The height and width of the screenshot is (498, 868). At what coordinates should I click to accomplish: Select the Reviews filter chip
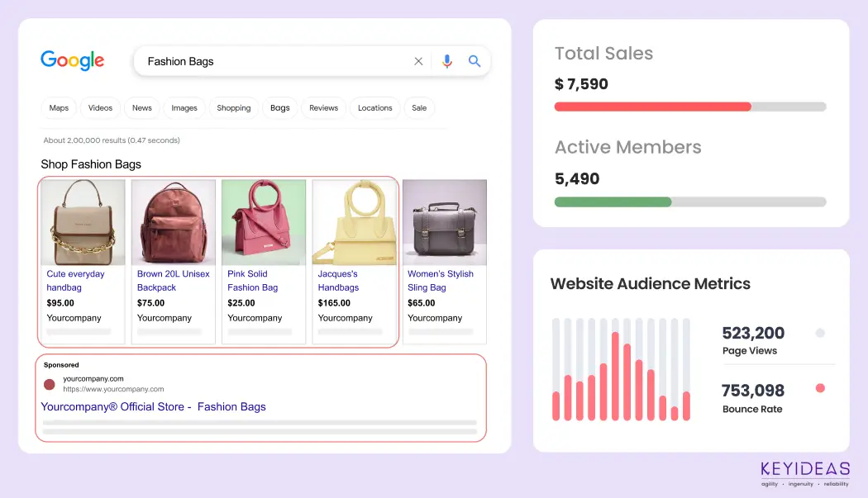(324, 108)
